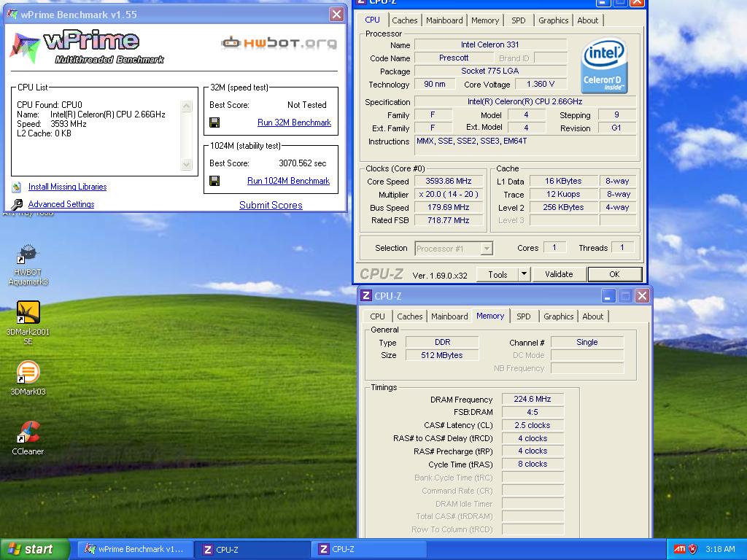Screen dimensions: 747x560
Task: Click OK button in CPU-Z
Action: point(614,274)
